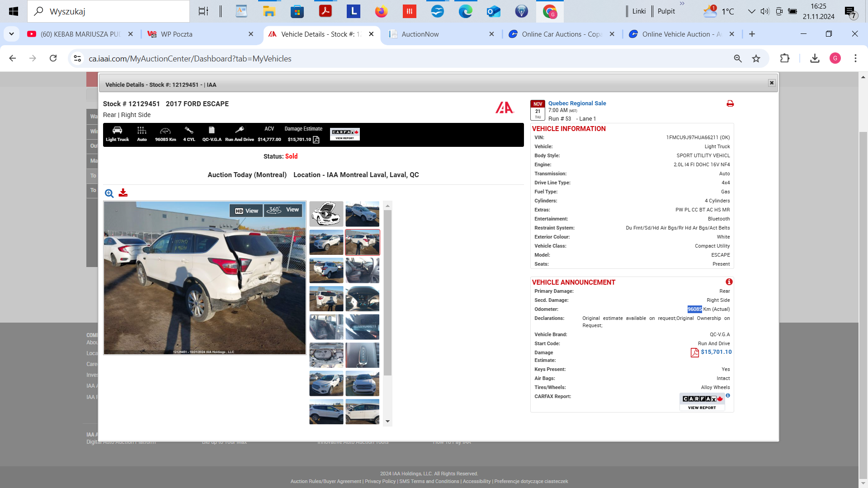Open Outlook from taskbar
The height and width of the screenshot is (488, 868).
494,11
